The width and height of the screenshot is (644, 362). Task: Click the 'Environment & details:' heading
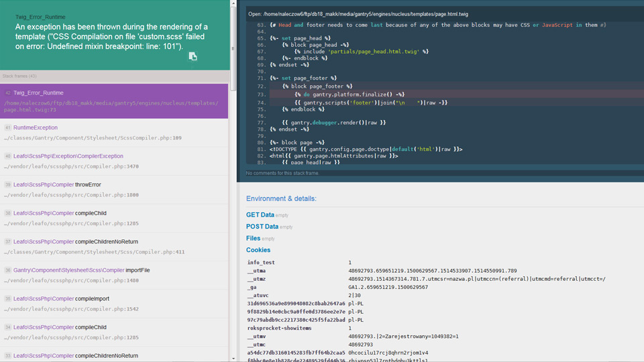pos(281,198)
